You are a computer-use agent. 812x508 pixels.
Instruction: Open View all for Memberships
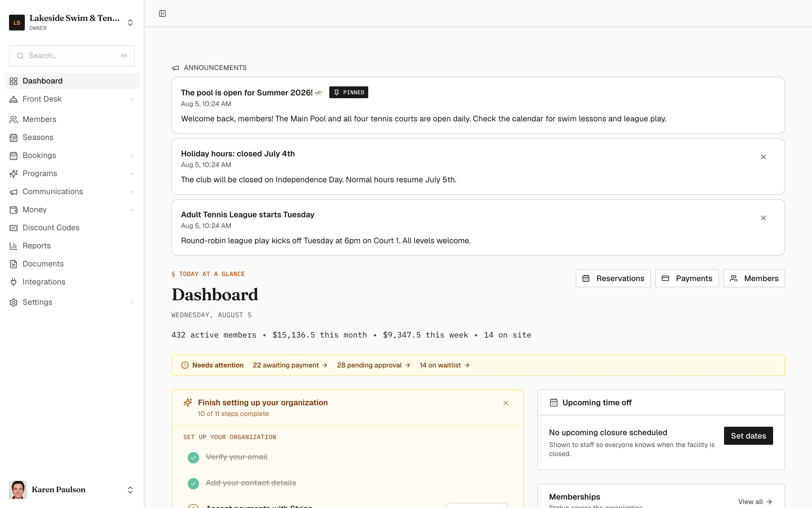(755, 502)
